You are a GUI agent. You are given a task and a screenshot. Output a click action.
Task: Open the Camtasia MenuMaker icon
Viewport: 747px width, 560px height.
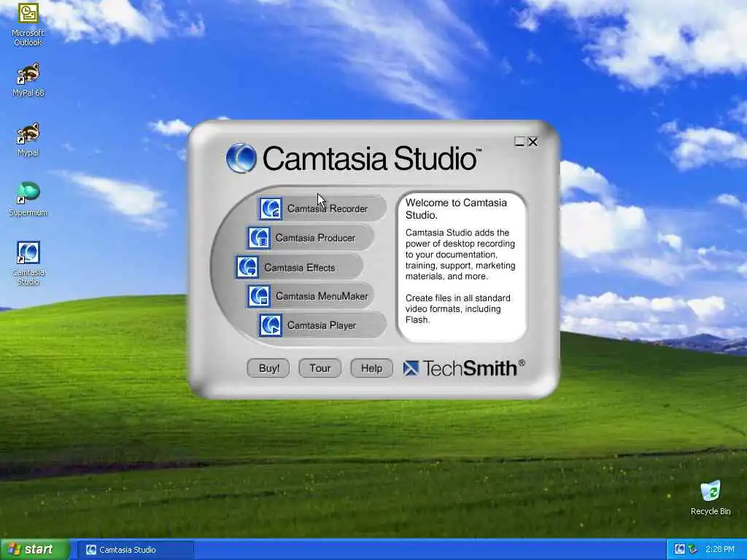(259, 296)
